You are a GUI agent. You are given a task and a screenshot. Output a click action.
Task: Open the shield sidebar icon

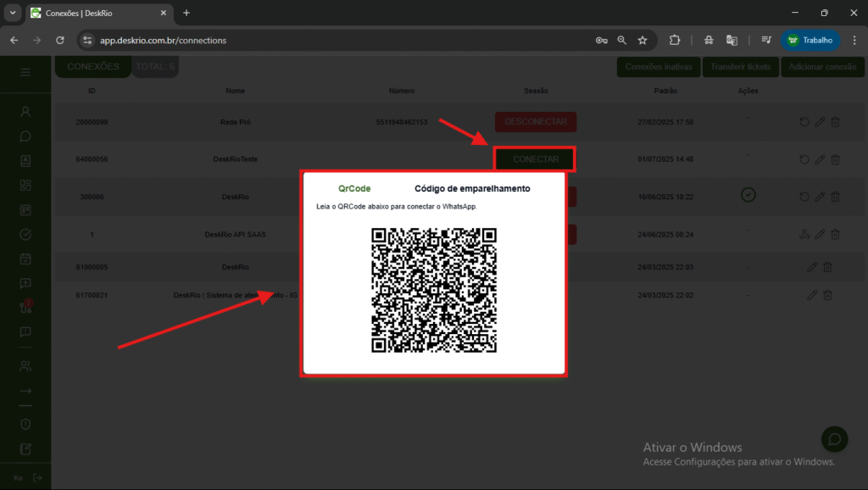25,424
